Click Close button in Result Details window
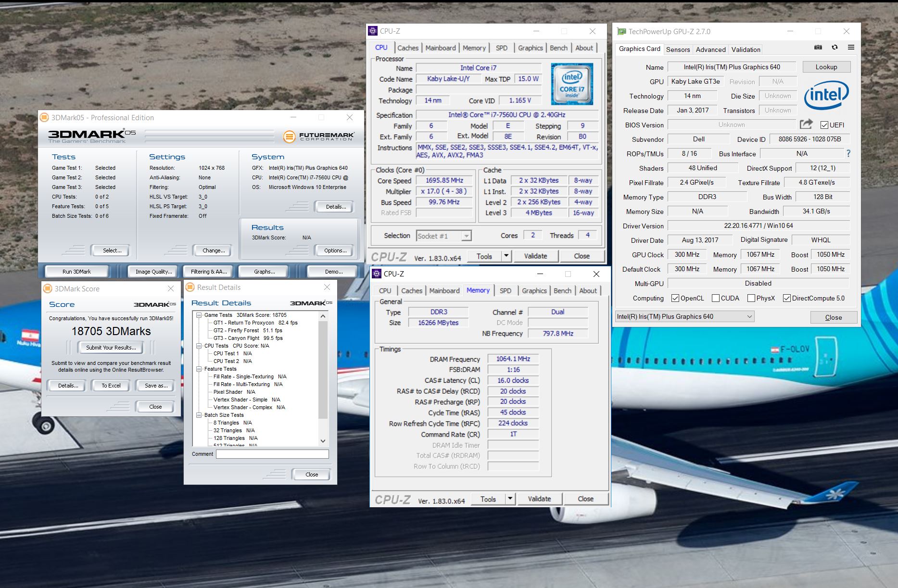 (x=312, y=475)
